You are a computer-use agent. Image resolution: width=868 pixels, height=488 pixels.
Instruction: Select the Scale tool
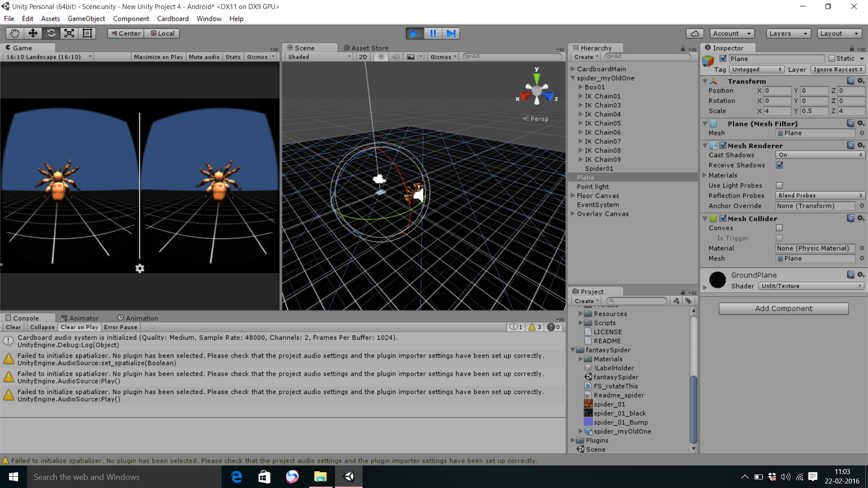click(x=69, y=33)
